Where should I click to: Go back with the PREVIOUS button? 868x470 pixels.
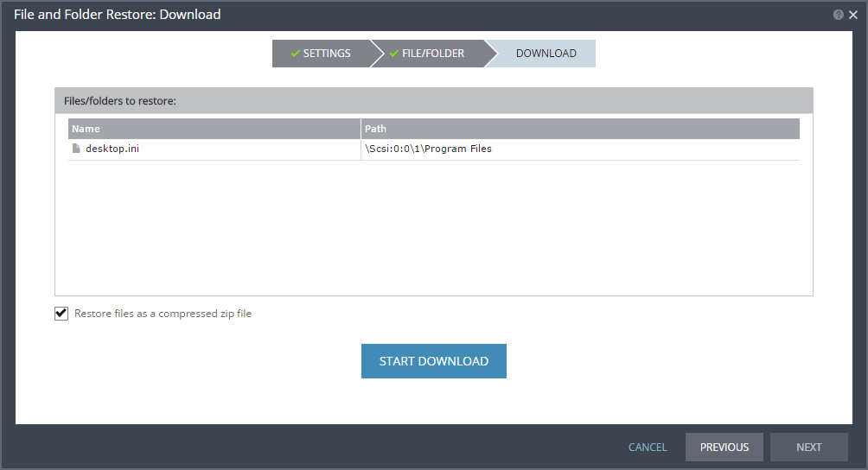click(724, 447)
